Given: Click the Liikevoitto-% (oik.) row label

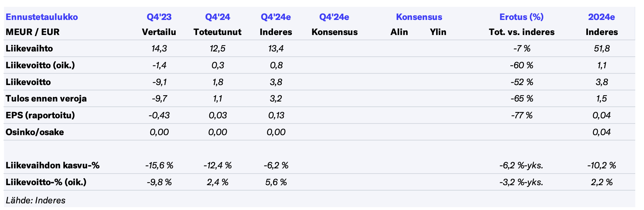Looking at the screenshot, I should (x=46, y=182).
